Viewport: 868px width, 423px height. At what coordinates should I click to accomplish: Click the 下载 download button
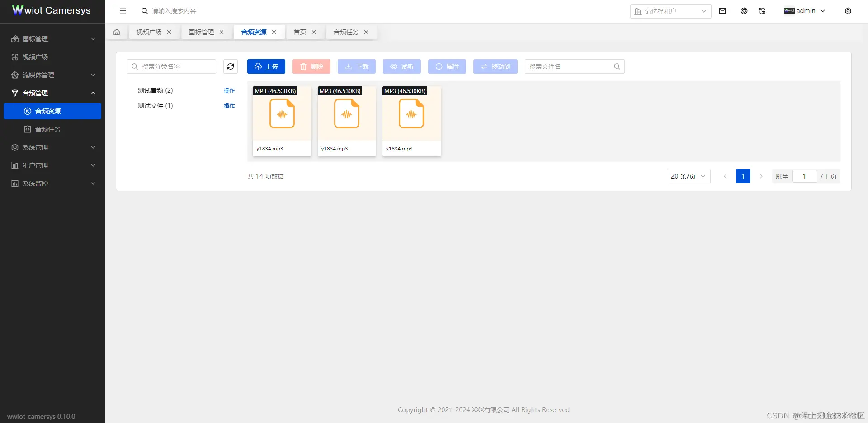[x=357, y=66]
